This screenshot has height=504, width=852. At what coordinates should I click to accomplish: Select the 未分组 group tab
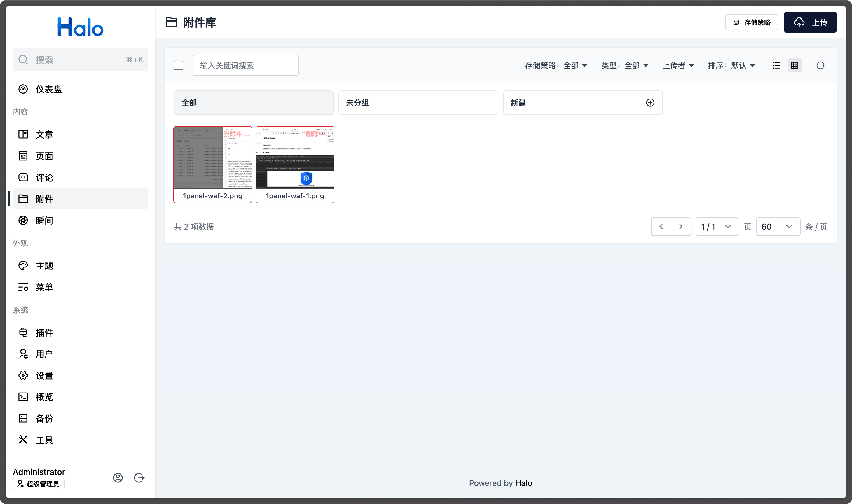[x=418, y=103]
